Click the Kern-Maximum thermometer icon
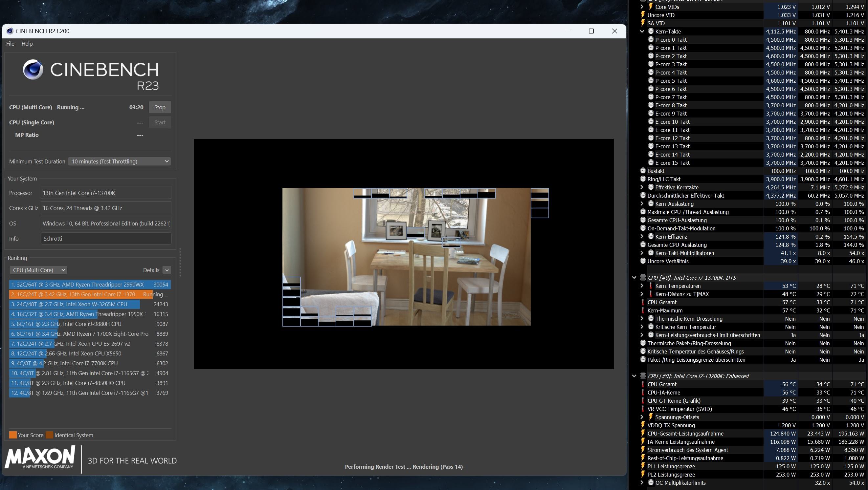 (x=643, y=310)
